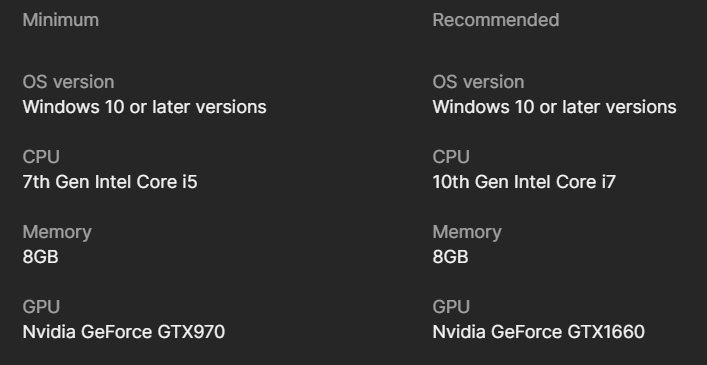
Task: Click the Recommended requirements heading
Action: point(496,20)
